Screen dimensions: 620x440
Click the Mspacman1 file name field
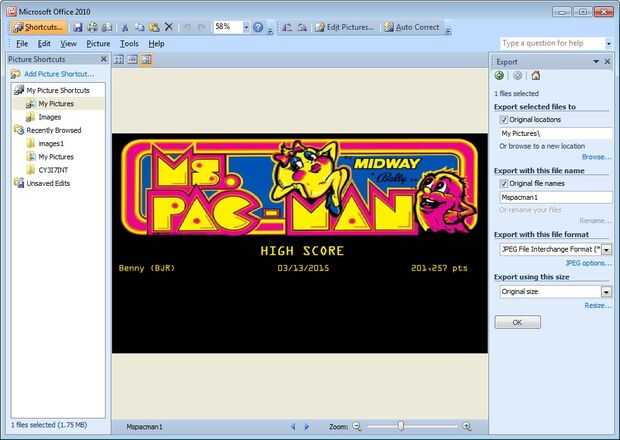pos(555,197)
